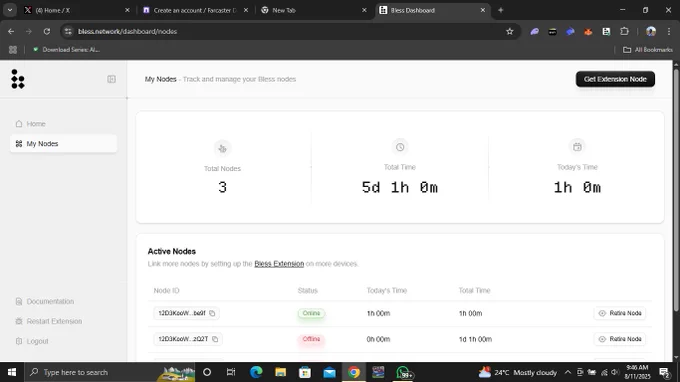Open the Windows Start menu
Viewport: 680px width, 382px height.
12,372
